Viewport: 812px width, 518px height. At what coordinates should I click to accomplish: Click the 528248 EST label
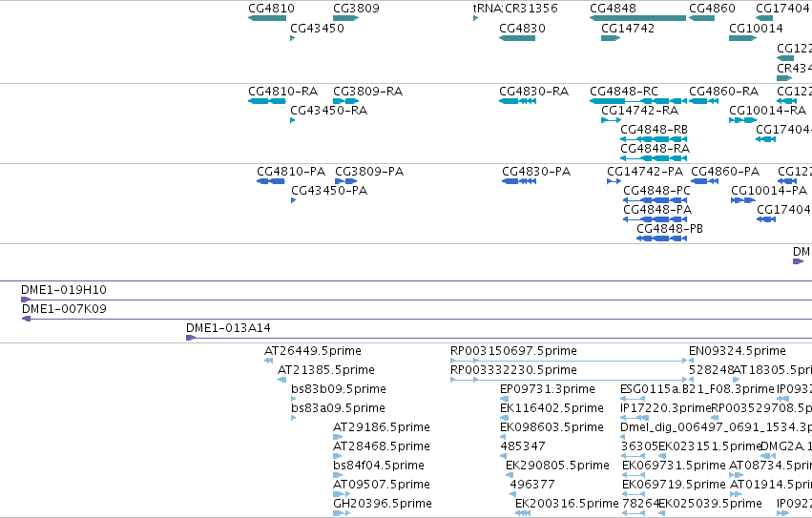[712, 370]
